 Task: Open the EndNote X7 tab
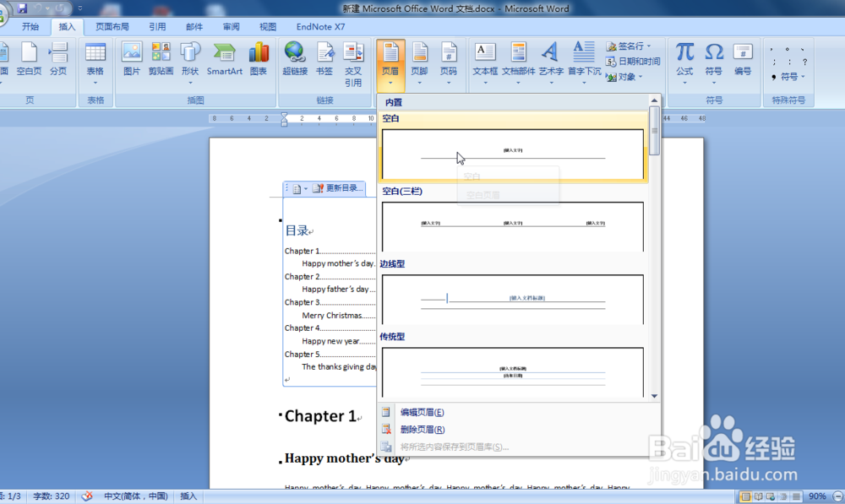pos(320,26)
